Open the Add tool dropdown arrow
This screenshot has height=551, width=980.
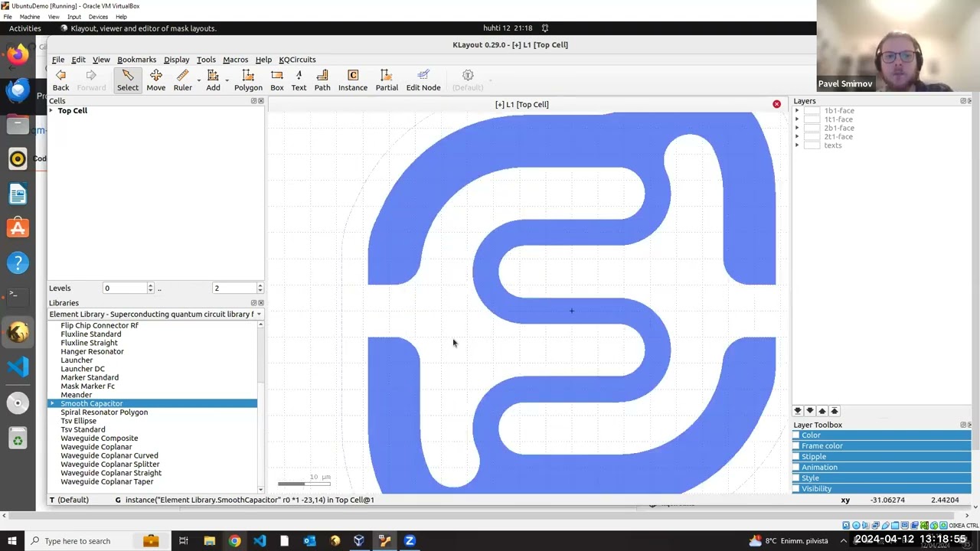(x=227, y=80)
